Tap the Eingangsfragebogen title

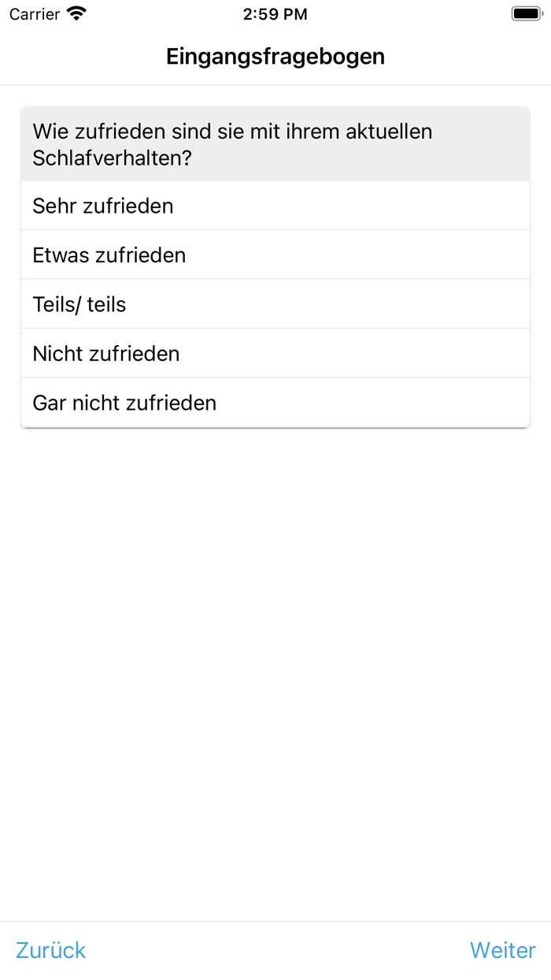coord(275,56)
